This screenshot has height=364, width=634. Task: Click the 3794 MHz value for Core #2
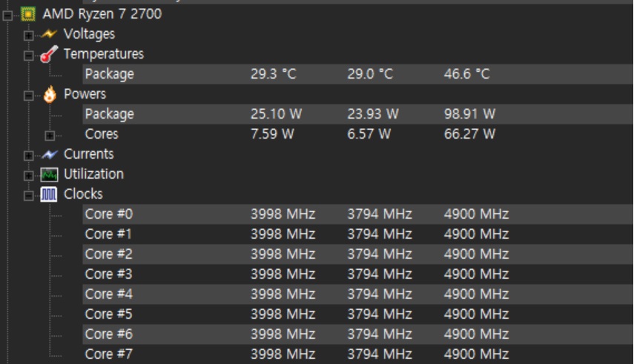coord(380,254)
